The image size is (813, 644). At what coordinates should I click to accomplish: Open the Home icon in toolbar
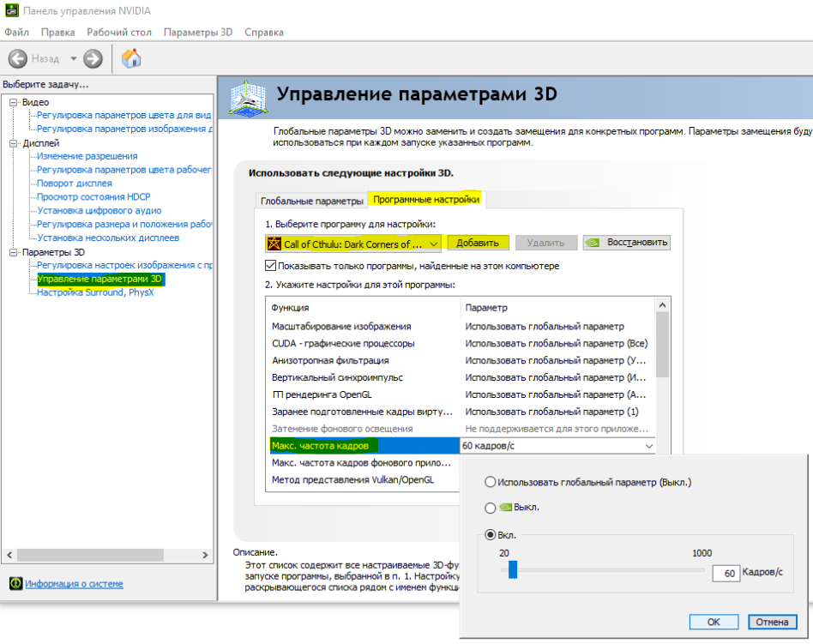tap(131, 58)
